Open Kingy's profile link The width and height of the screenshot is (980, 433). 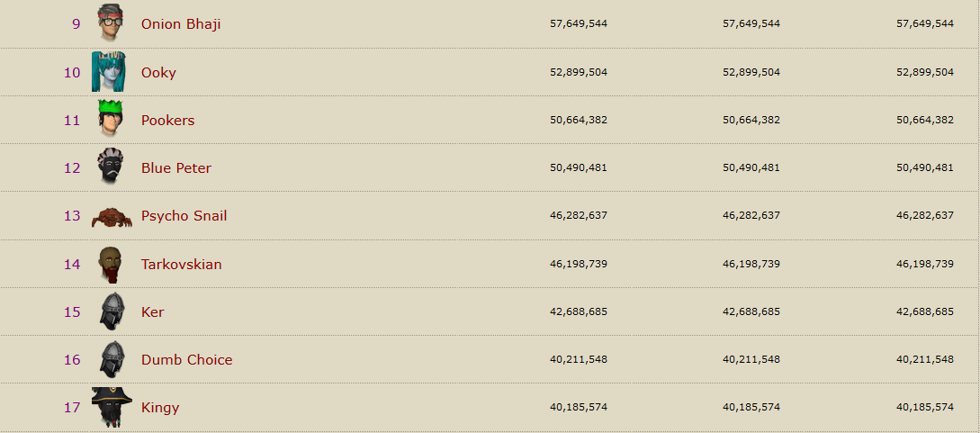[160, 407]
